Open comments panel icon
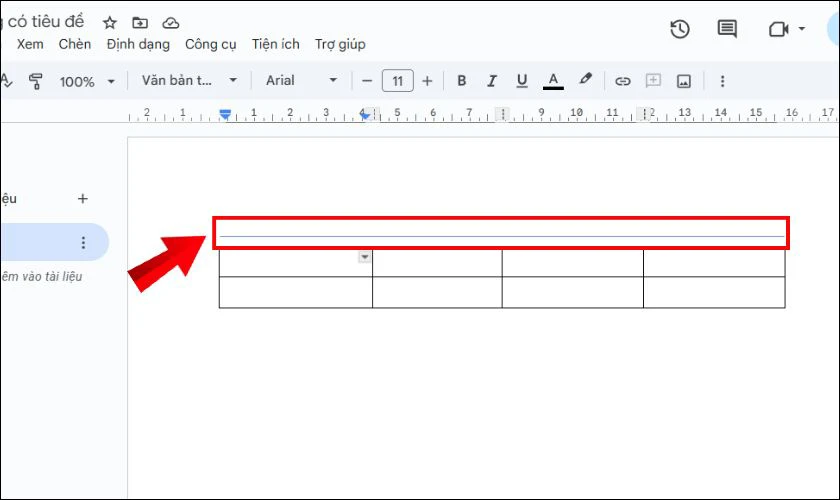The width and height of the screenshot is (840, 500). (727, 28)
